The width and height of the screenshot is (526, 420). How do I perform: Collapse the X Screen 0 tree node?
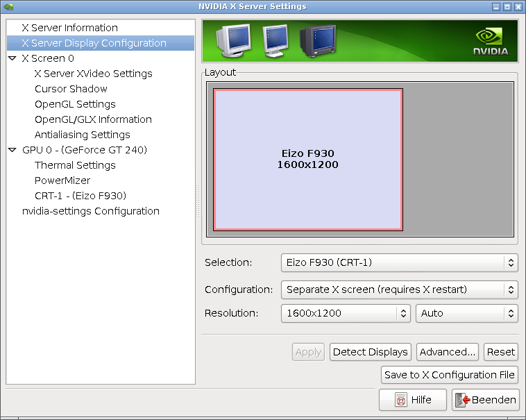[12, 58]
